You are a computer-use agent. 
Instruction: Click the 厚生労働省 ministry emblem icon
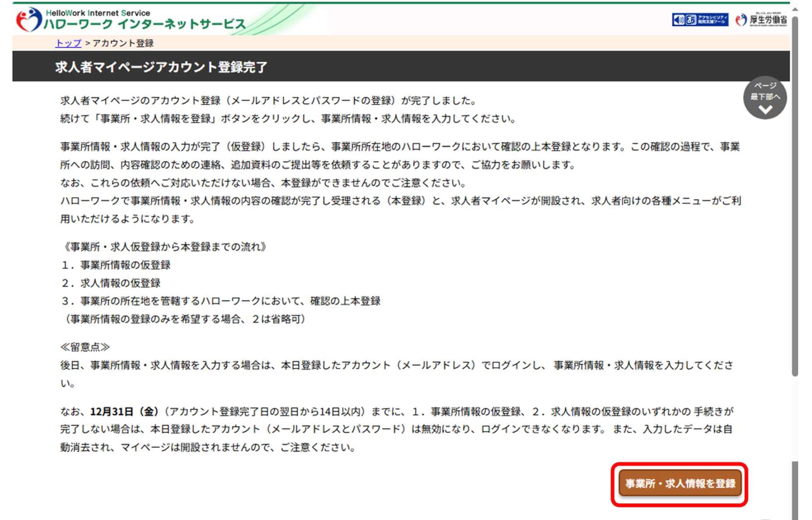[741, 20]
